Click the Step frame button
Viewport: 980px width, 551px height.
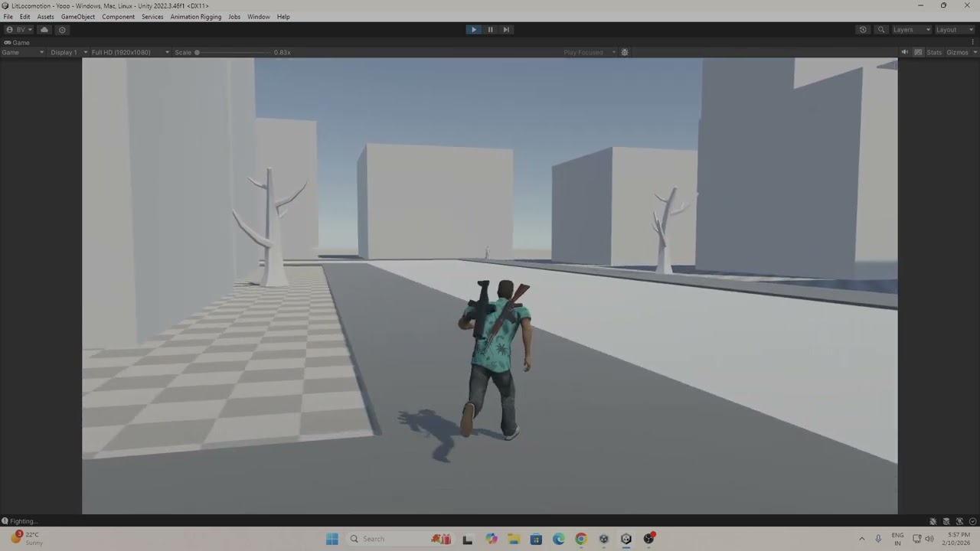pos(506,30)
